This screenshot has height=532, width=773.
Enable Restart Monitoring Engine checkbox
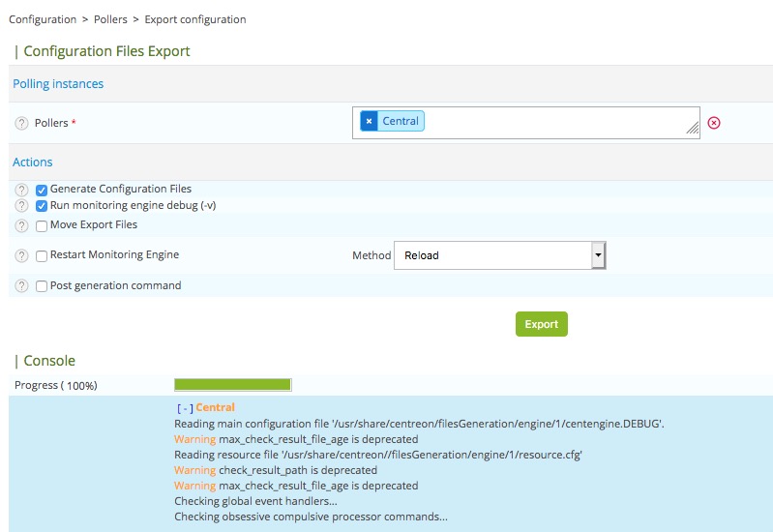pos(42,256)
